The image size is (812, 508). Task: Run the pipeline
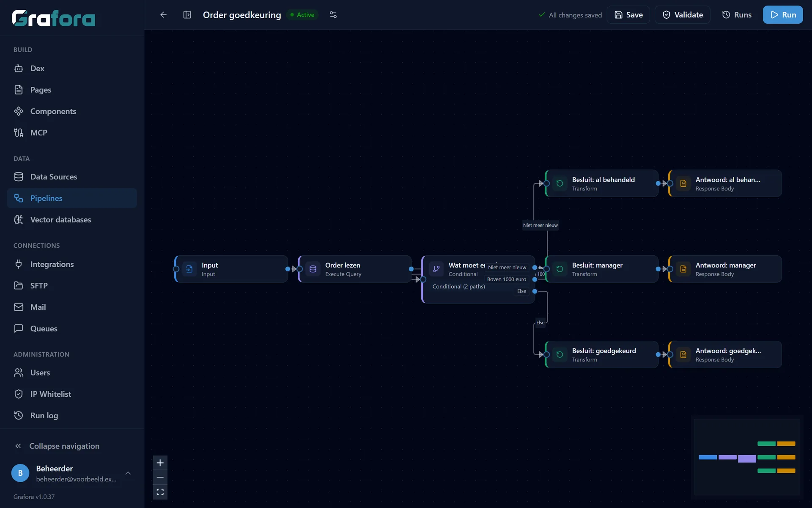click(783, 15)
